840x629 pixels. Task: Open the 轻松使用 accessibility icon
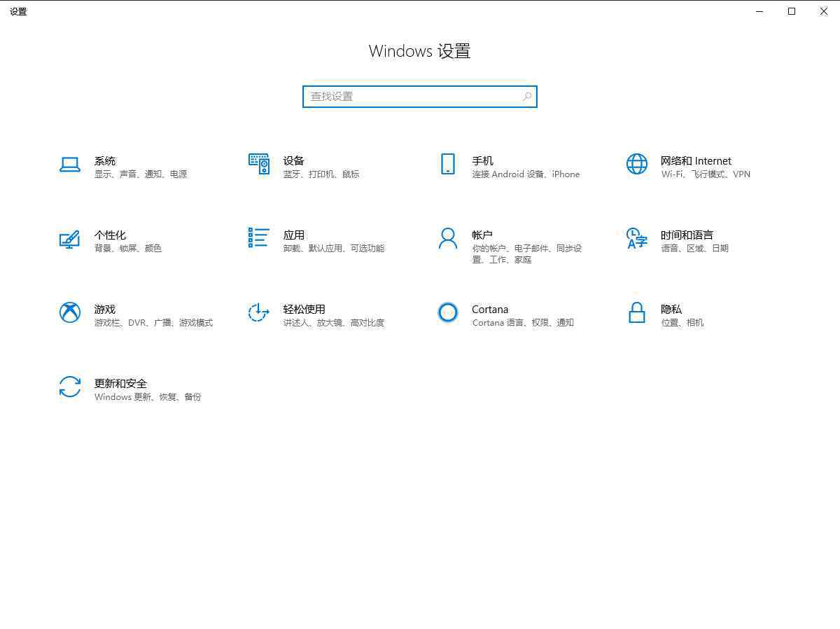(x=259, y=312)
